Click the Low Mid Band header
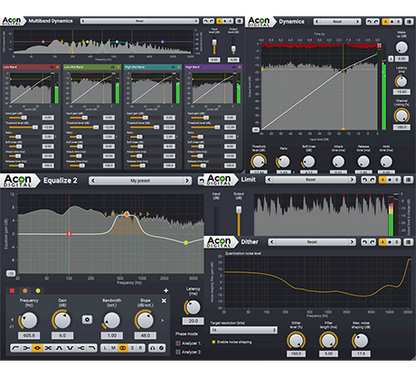The width and height of the screenshot is (416, 376). point(92,67)
